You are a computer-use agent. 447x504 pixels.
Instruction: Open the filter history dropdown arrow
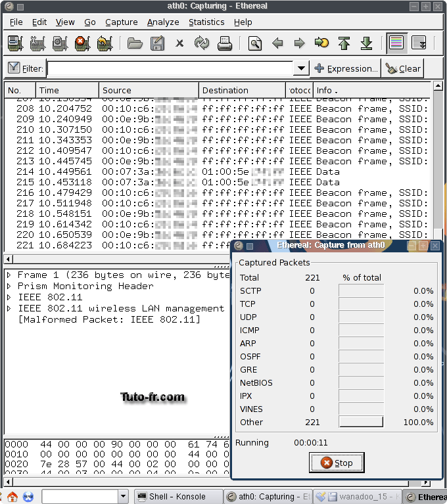301,68
